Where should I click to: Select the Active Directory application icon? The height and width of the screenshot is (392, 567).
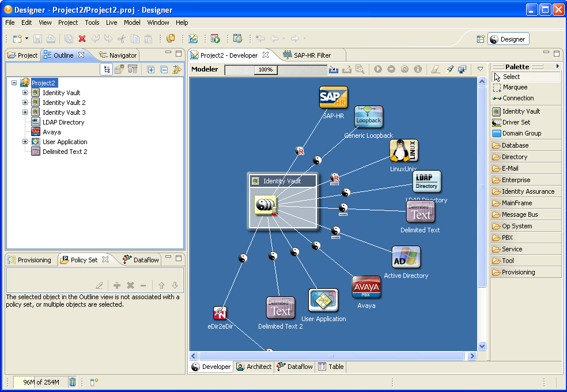pyautogui.click(x=406, y=257)
